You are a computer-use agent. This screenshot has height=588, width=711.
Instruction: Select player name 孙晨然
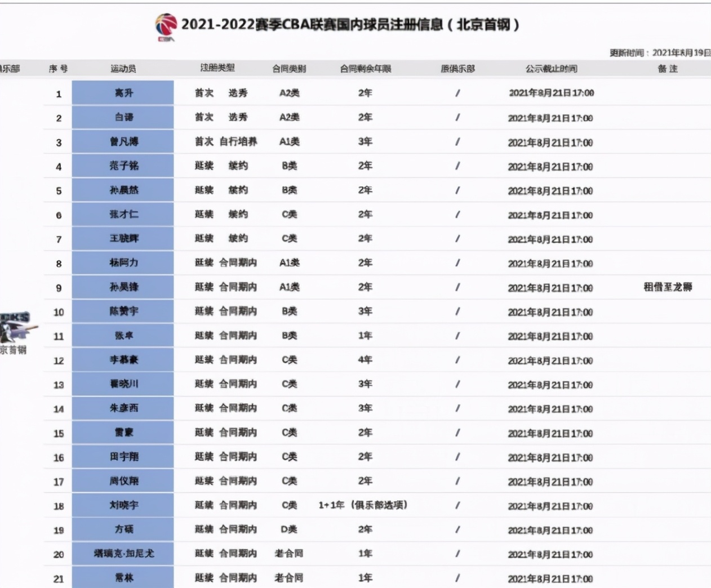point(123,190)
